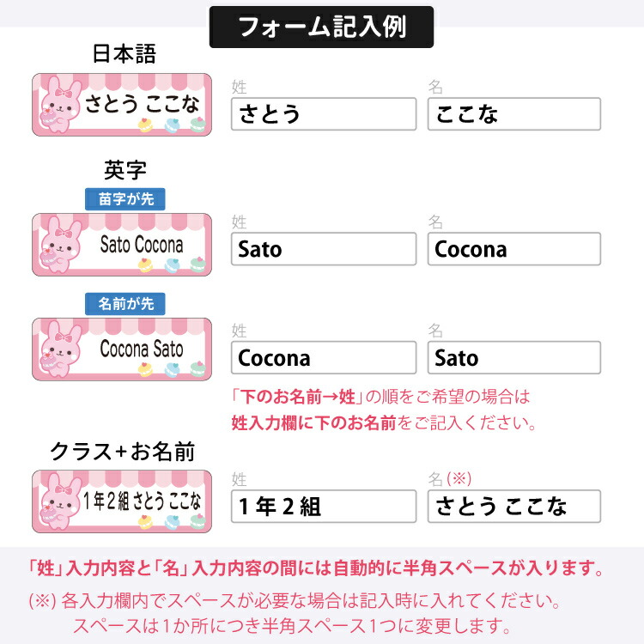Click the pink bunny on the Japanese label
Screen dimensions: 644x644
tap(61, 106)
